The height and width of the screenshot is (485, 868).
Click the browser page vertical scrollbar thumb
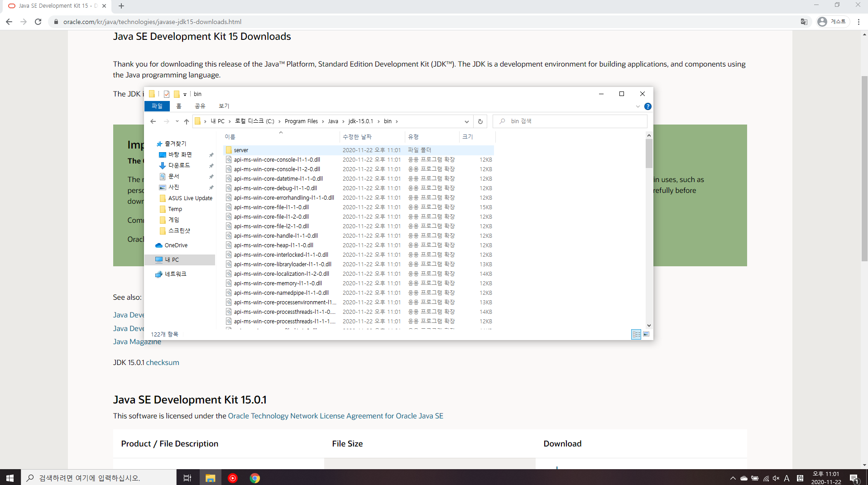864,168
